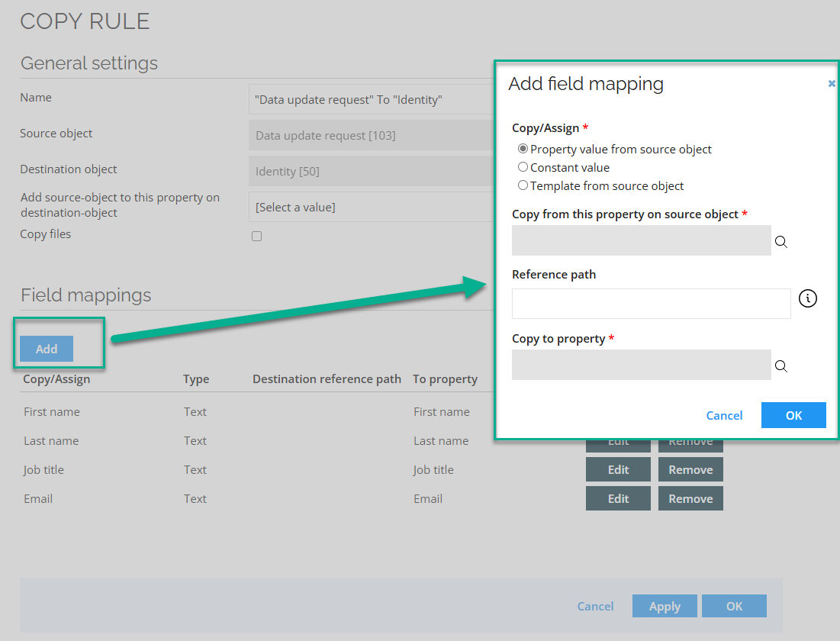840x641 pixels.
Task: Click Apply on the copy rule page
Action: 665,606
